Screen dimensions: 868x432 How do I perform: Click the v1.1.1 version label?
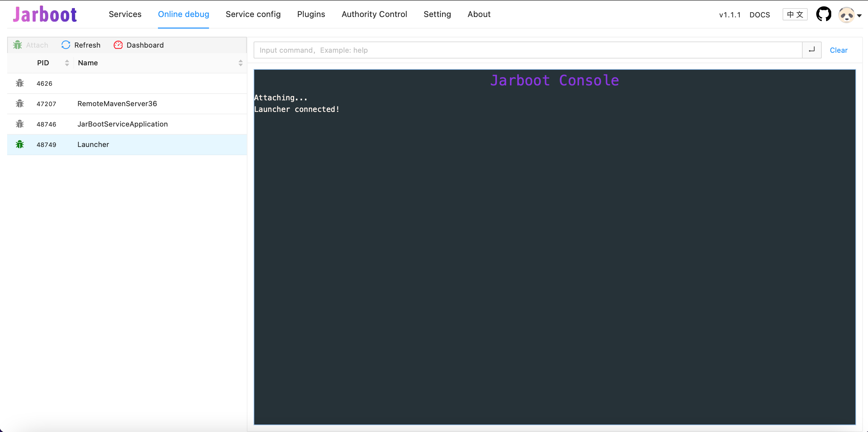click(730, 15)
